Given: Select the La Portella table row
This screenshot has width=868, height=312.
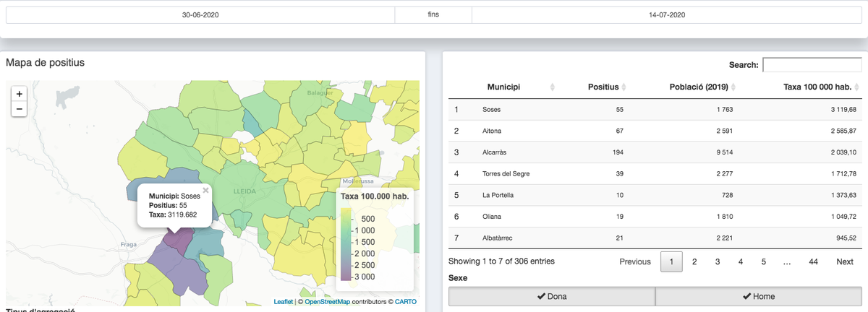Looking at the screenshot, I should point(655,195).
